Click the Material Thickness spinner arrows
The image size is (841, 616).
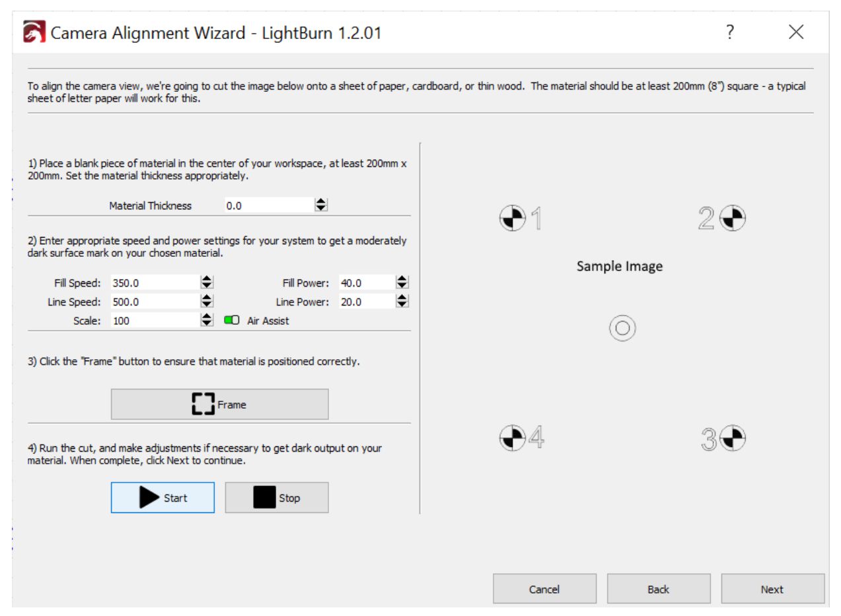[321, 205]
